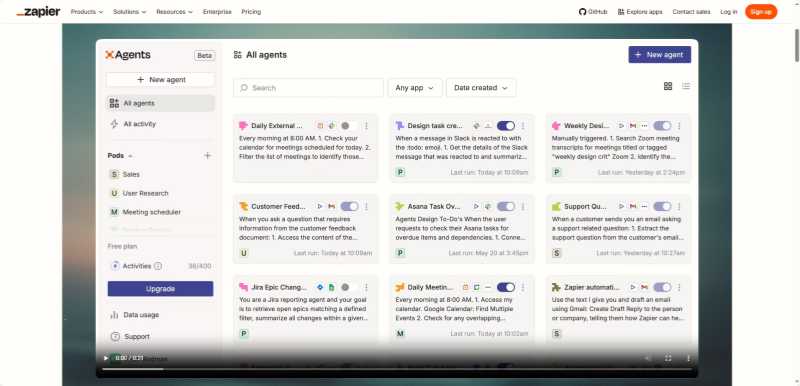Click the Support help icon
This screenshot has width=800, height=386.
[x=115, y=337]
